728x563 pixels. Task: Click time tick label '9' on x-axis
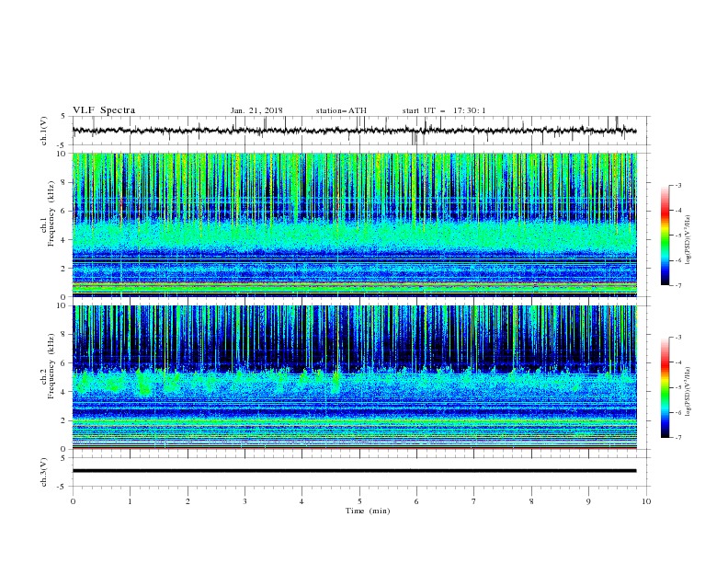click(x=588, y=501)
